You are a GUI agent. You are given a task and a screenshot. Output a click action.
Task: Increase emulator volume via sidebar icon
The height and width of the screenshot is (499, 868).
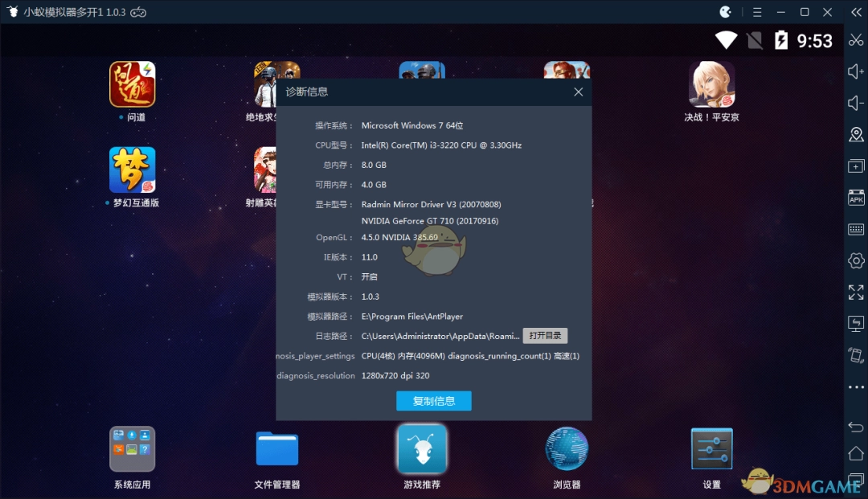(x=855, y=72)
